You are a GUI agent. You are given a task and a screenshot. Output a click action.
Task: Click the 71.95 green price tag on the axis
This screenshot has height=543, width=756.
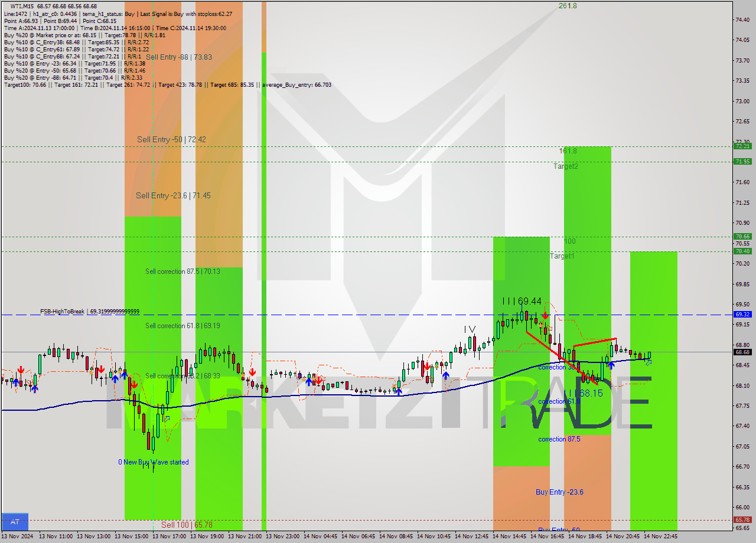tap(742, 162)
